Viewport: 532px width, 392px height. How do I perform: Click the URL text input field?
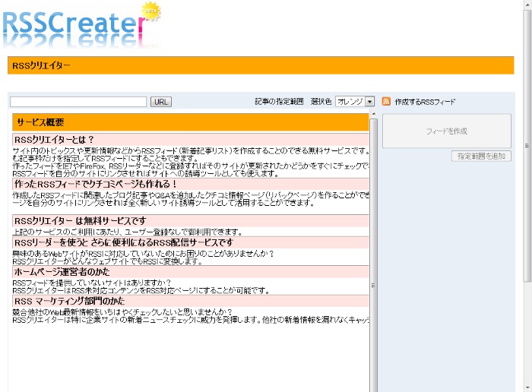tap(78, 102)
